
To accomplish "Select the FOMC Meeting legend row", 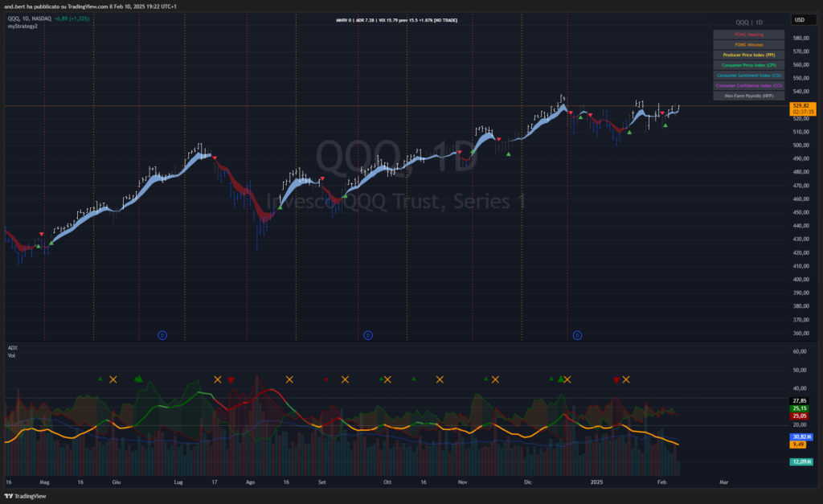I will click(748, 35).
